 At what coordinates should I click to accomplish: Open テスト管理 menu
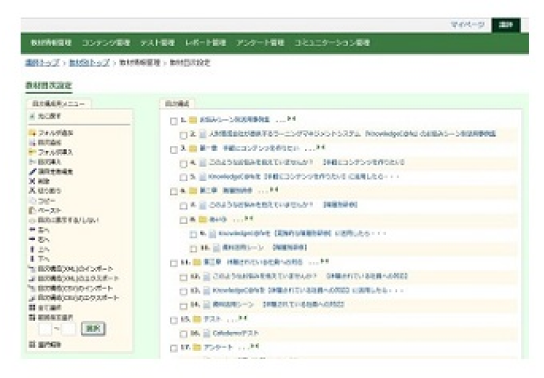[157, 43]
